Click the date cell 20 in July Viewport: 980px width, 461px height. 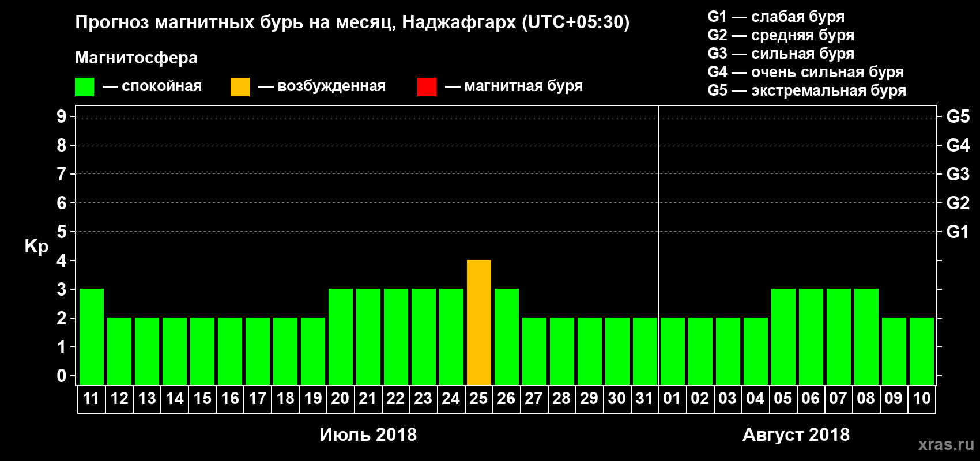point(340,399)
